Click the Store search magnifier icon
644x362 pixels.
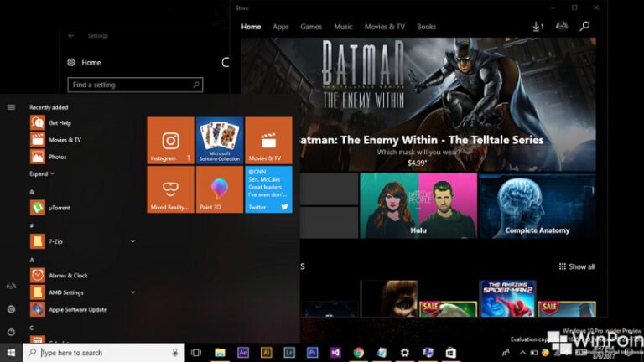tap(584, 27)
